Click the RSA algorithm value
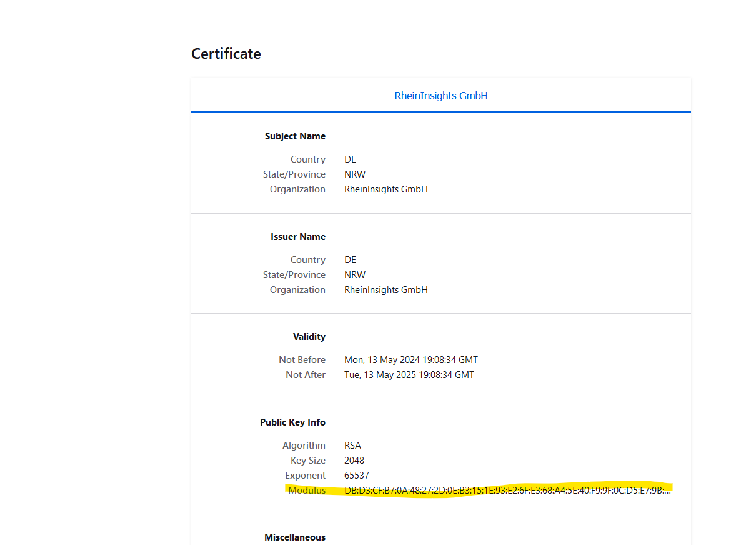 (352, 446)
